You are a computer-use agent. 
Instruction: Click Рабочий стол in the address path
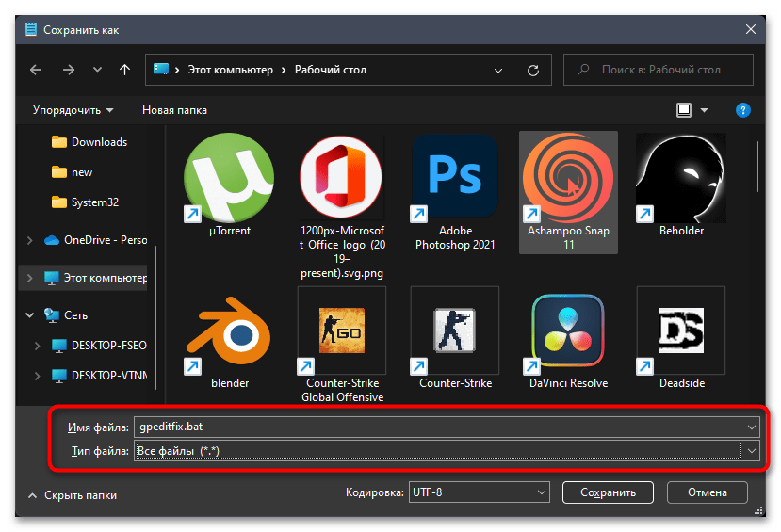click(x=331, y=70)
